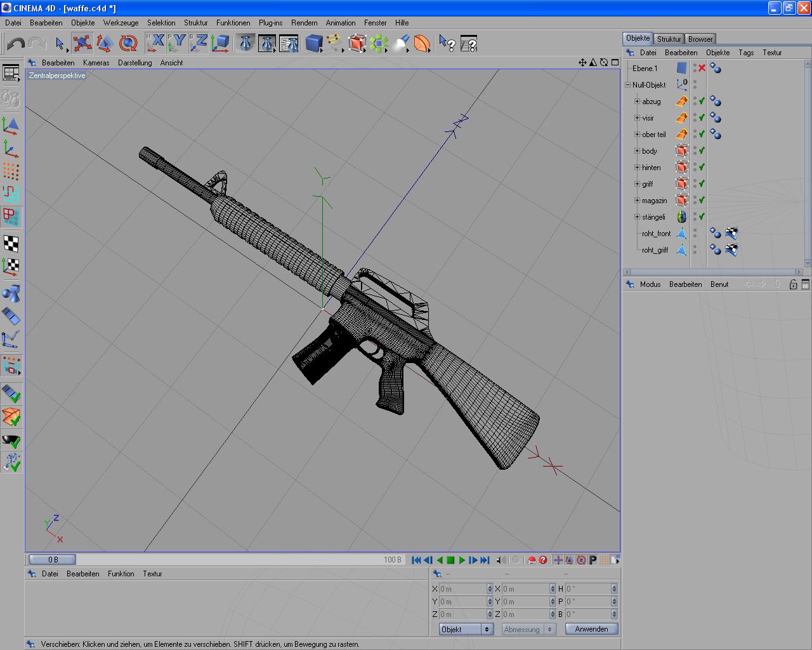Viewport: 812px width, 650px height.
Task: Select the Move tool in top toolbar
Action: (x=82, y=43)
